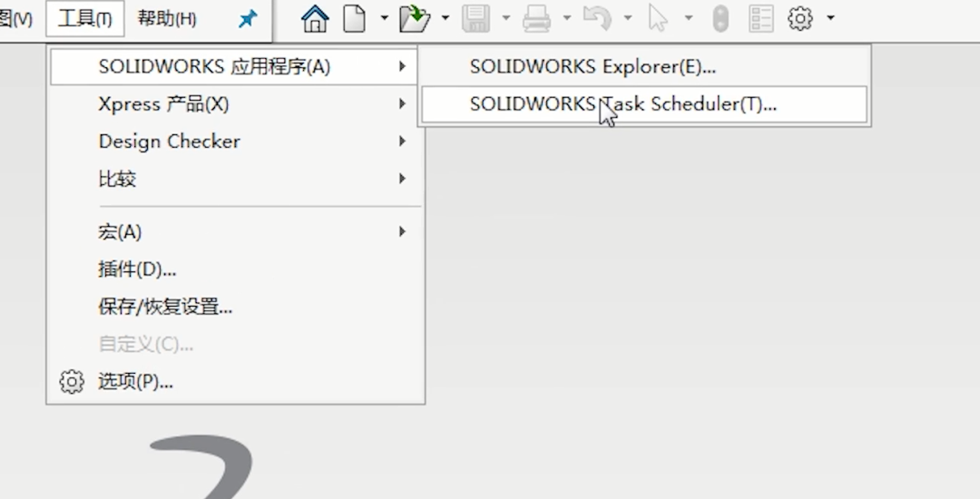
Task: Expand the Options gear dropdown arrow
Action: (830, 18)
